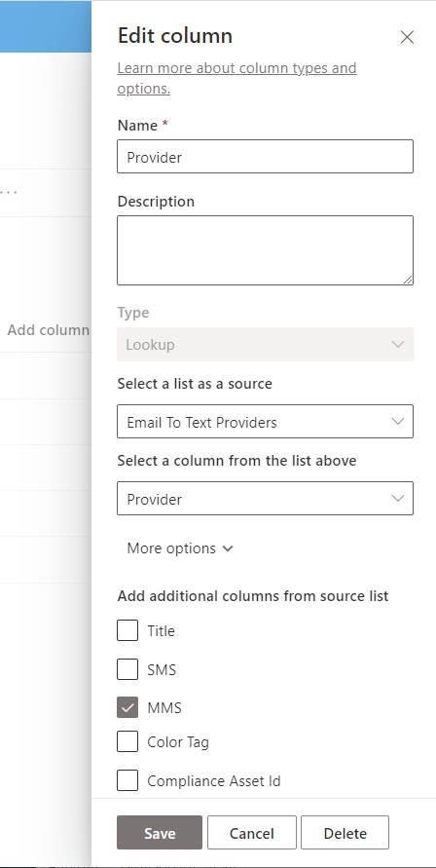Open the Email To Text Providers dropdown
The image size is (436, 868).
coord(265,421)
